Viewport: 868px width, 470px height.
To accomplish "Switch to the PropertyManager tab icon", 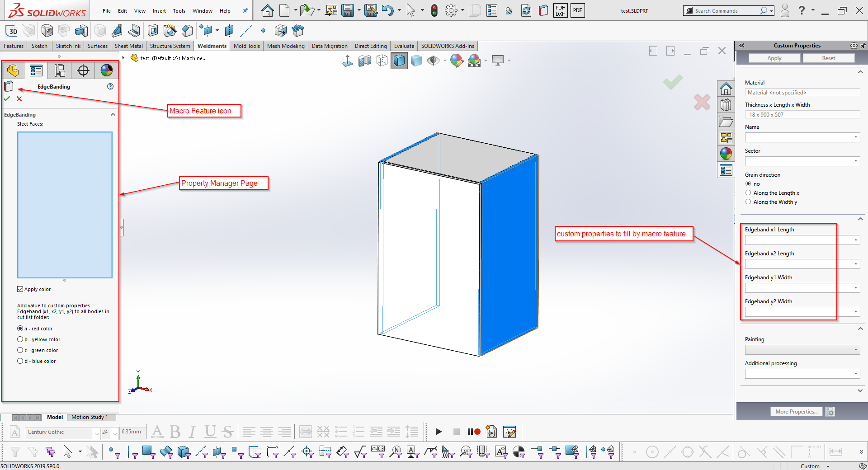I will (x=36, y=70).
